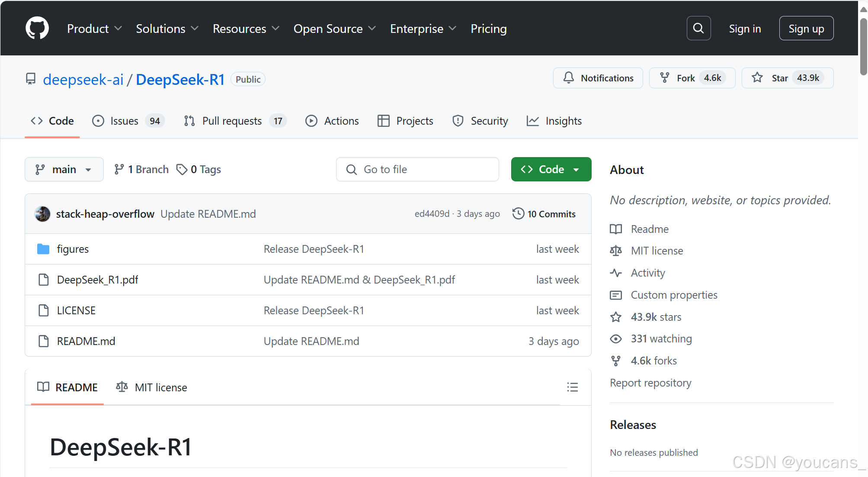Click stack-heap-overflow author name
The image size is (868, 477).
point(105,214)
